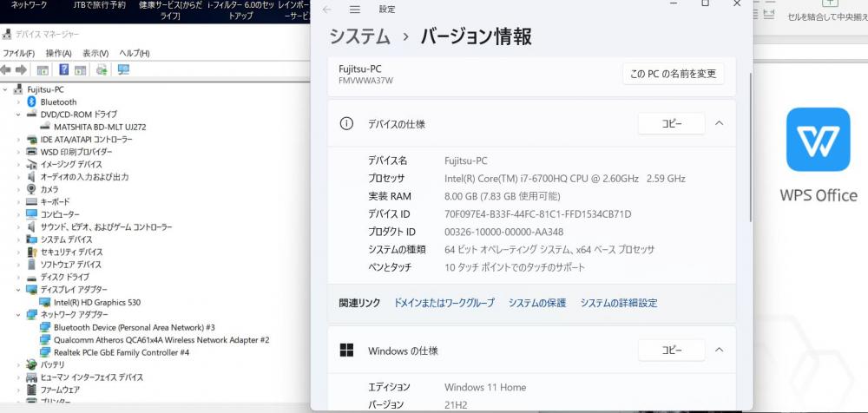Open the ファイル(F) menu
The width and height of the screenshot is (868, 413).
(19, 53)
